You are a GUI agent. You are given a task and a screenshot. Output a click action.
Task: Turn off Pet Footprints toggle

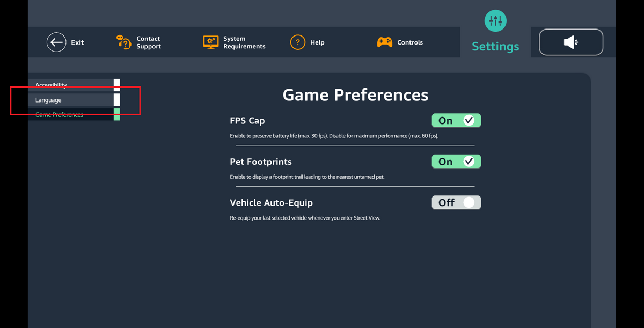point(456,162)
